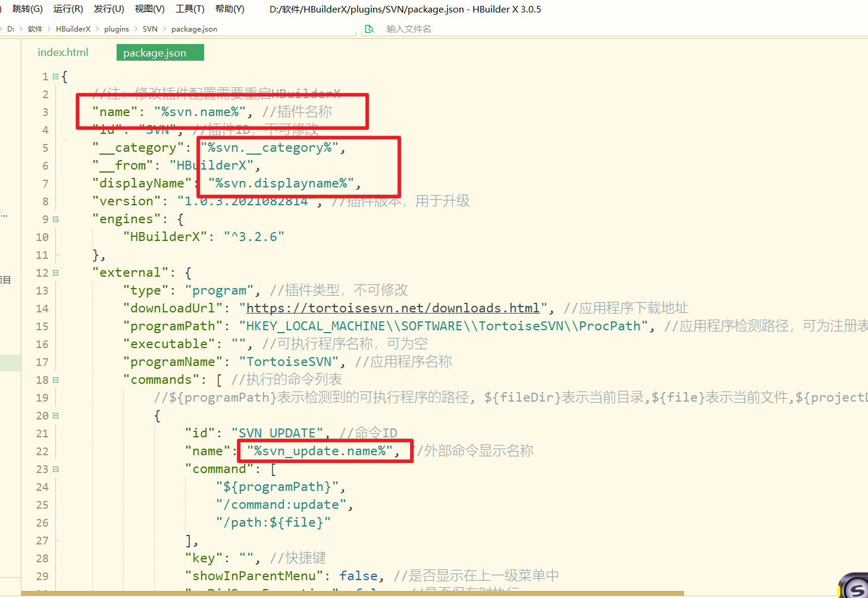Open the 工具(T) menu
Screen dimensions: 868x598
[190, 9]
